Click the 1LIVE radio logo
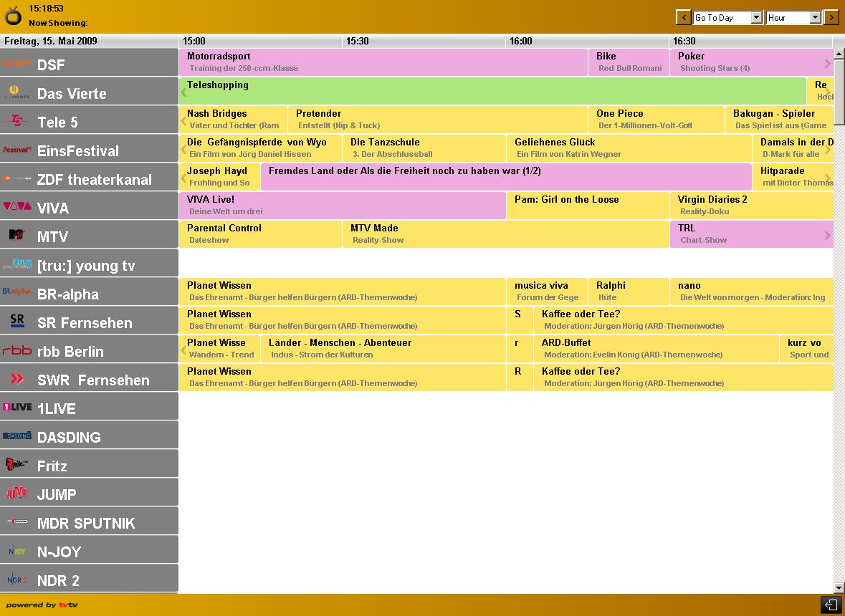The width and height of the screenshot is (845, 616). click(x=16, y=408)
